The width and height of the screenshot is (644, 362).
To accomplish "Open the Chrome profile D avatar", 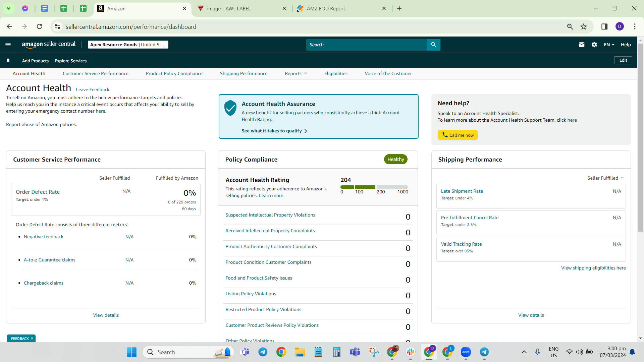I will coord(620,26).
